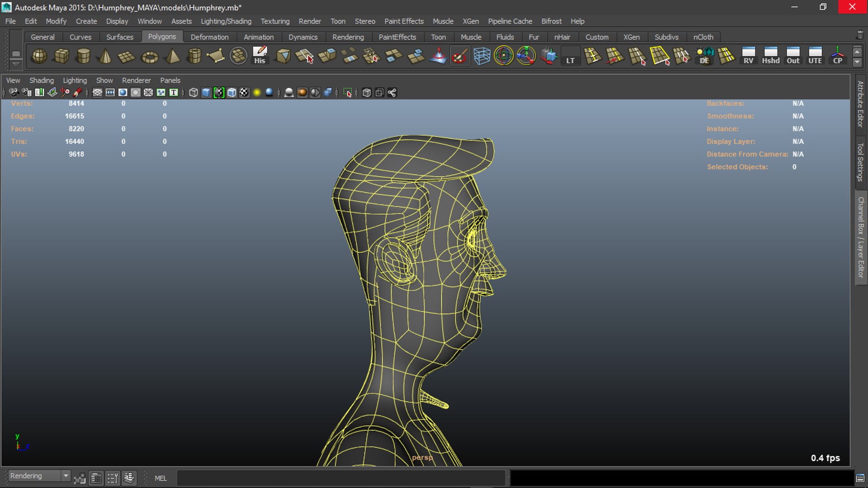Screen dimensions: 868x488
Task: Click the CP center pivot shelf button
Action: click(x=837, y=56)
